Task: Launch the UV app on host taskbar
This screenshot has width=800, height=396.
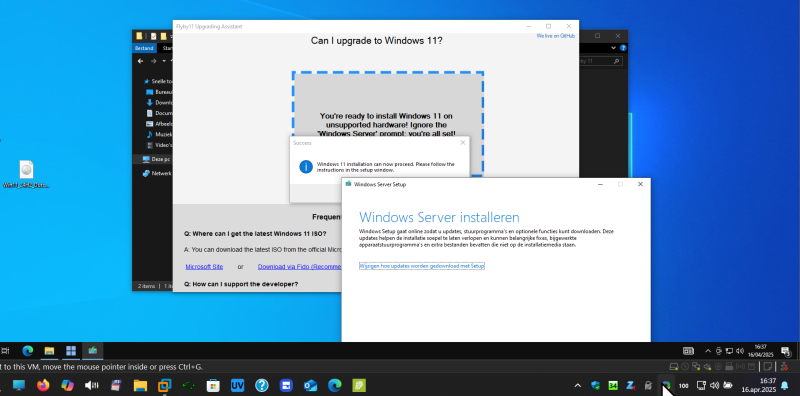Action: 237,385
